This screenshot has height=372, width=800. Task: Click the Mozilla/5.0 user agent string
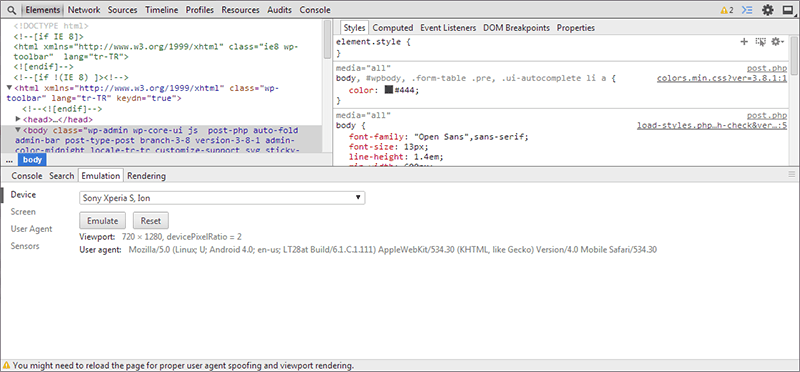click(x=392, y=250)
